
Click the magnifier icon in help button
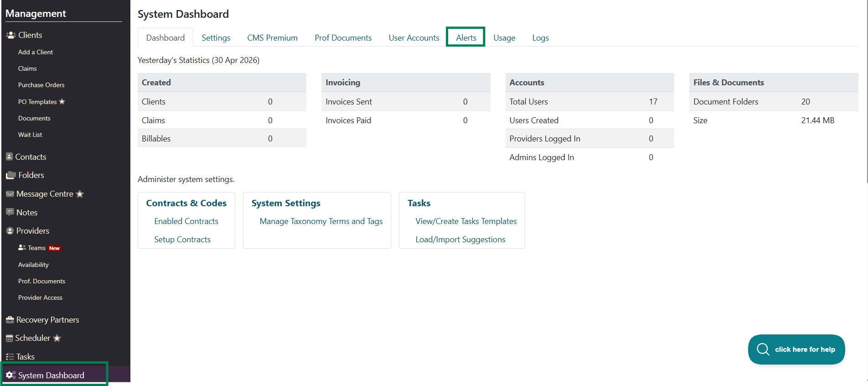[763, 349]
